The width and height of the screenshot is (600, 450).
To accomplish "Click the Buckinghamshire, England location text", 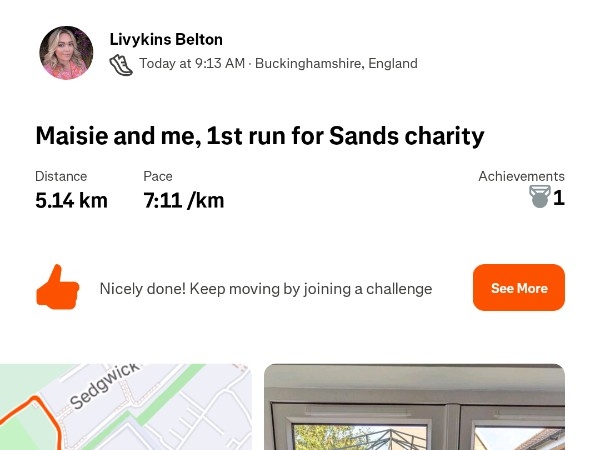I will [x=336, y=64].
